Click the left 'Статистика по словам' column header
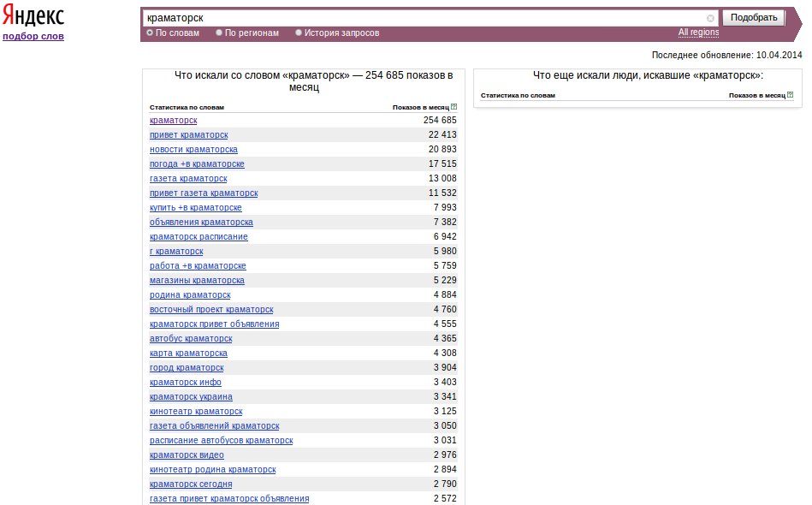The image size is (812, 505). [187, 107]
